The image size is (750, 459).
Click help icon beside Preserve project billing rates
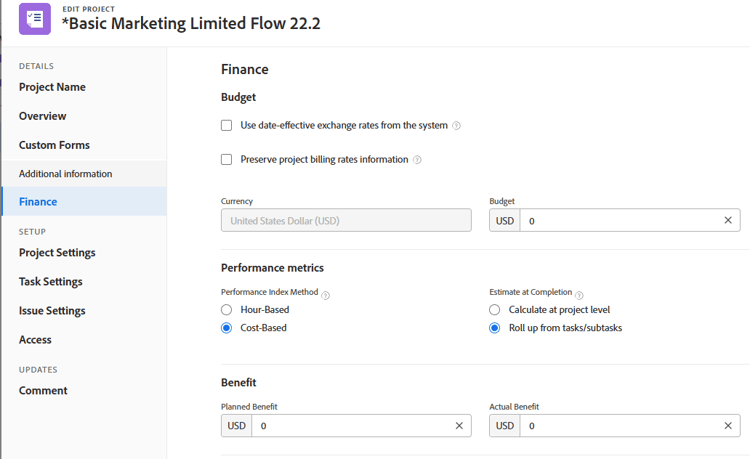click(x=417, y=160)
